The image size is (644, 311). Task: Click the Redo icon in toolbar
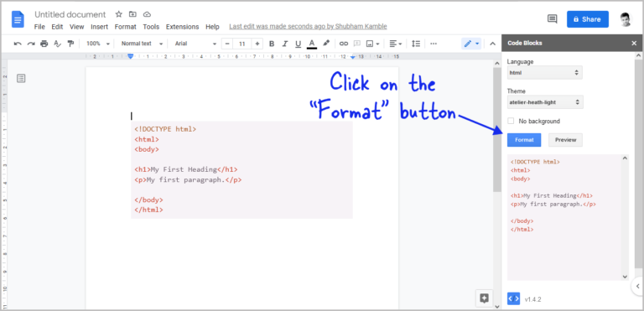(x=31, y=44)
